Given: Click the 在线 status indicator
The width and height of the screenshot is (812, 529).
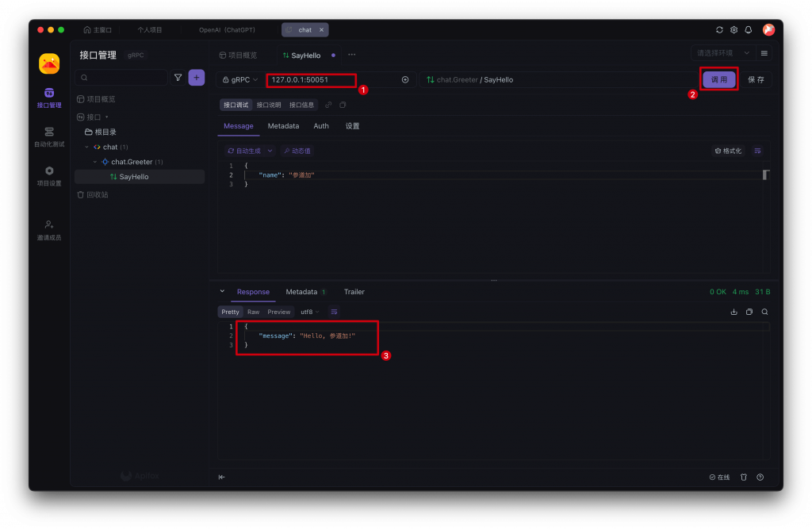Looking at the screenshot, I should (x=719, y=477).
